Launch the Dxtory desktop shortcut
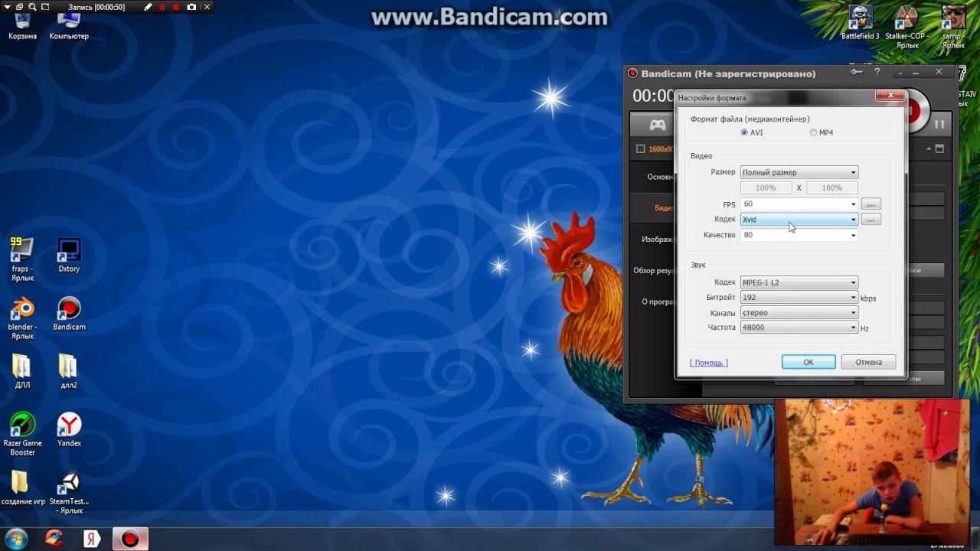This screenshot has height=551, width=980. (69, 256)
